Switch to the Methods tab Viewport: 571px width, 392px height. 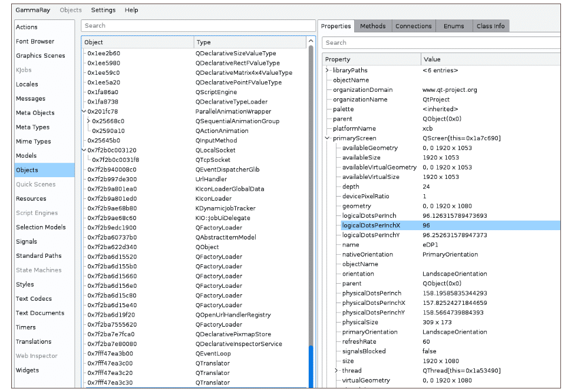pos(372,26)
